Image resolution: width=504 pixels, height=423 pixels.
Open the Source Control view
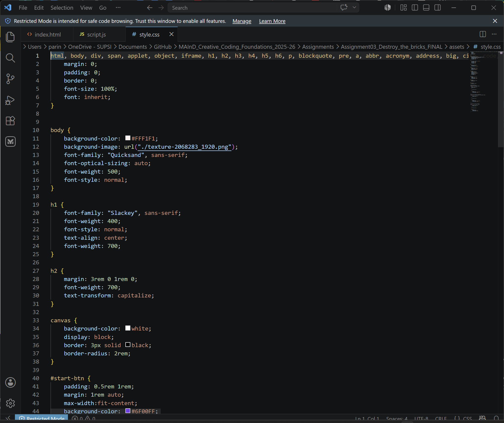[10, 79]
